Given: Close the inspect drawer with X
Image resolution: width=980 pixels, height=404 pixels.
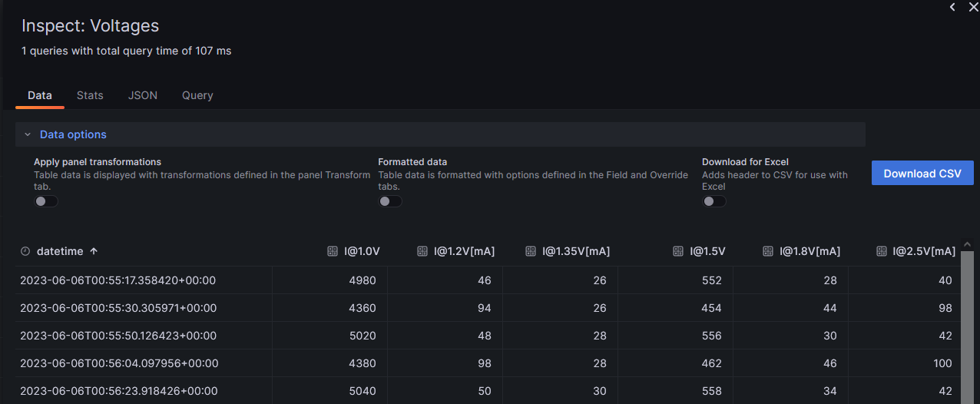Looking at the screenshot, I should [x=972, y=7].
